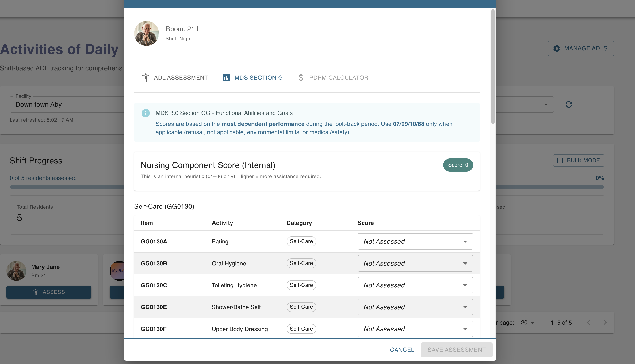Enable BULK MODE checkbox
635x364 pixels.
click(x=560, y=160)
